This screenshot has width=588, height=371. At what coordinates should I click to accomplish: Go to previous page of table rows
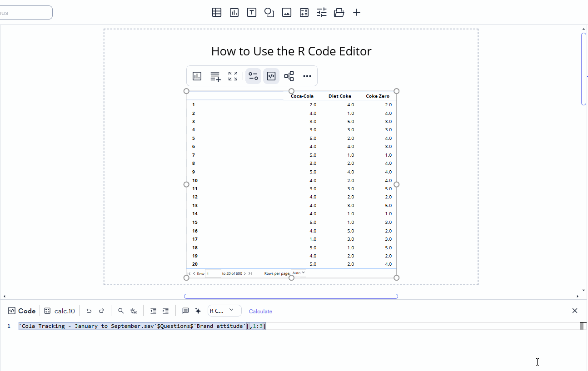194,273
